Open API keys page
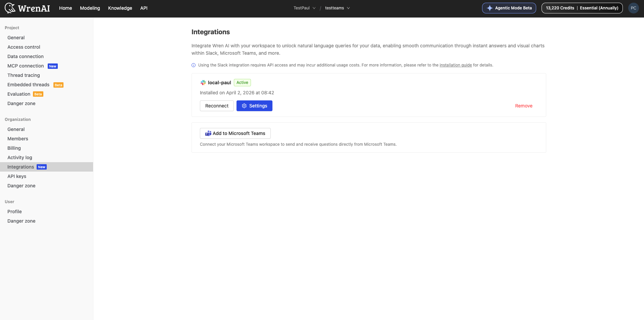644x320 pixels. 46,176
